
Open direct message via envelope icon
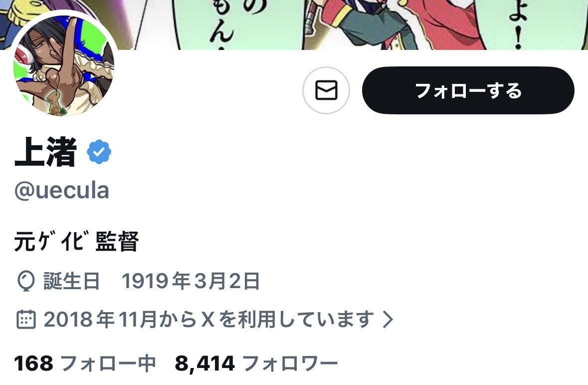click(326, 90)
